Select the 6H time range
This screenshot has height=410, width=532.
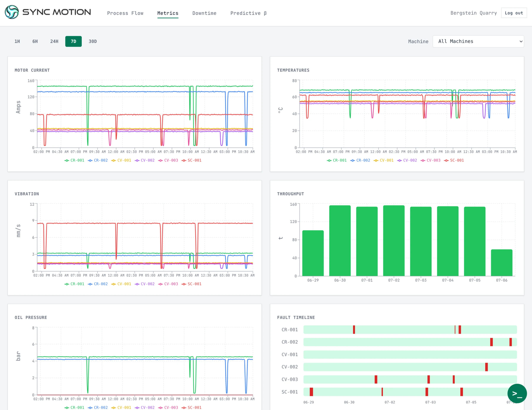coord(35,41)
